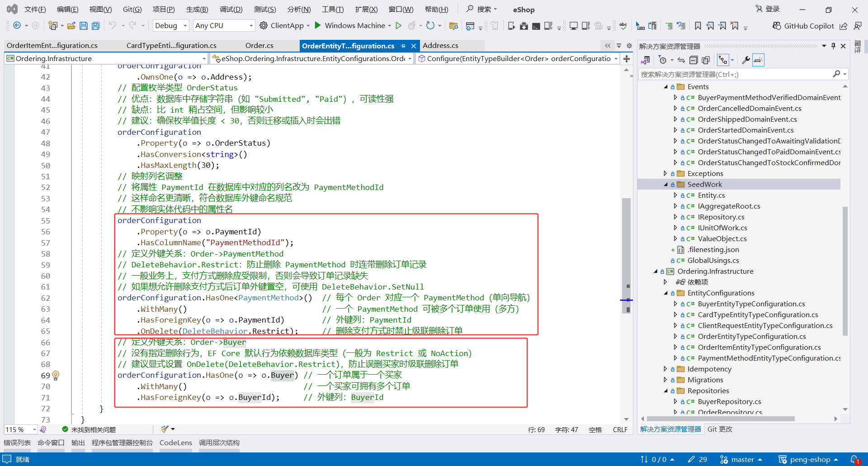Viewport: 868px width, 466px height.
Task: Open the Debug configuration dropdown
Action: tap(171, 26)
